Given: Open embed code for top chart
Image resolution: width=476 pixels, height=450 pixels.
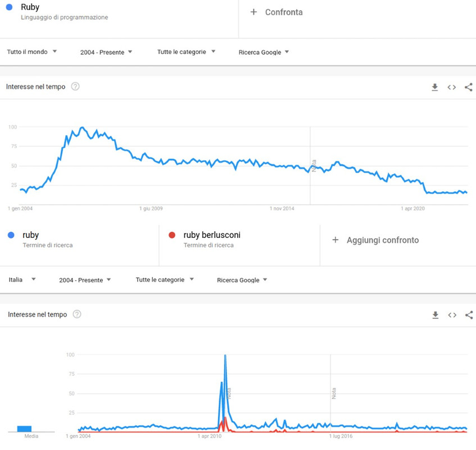Looking at the screenshot, I should tap(451, 87).
